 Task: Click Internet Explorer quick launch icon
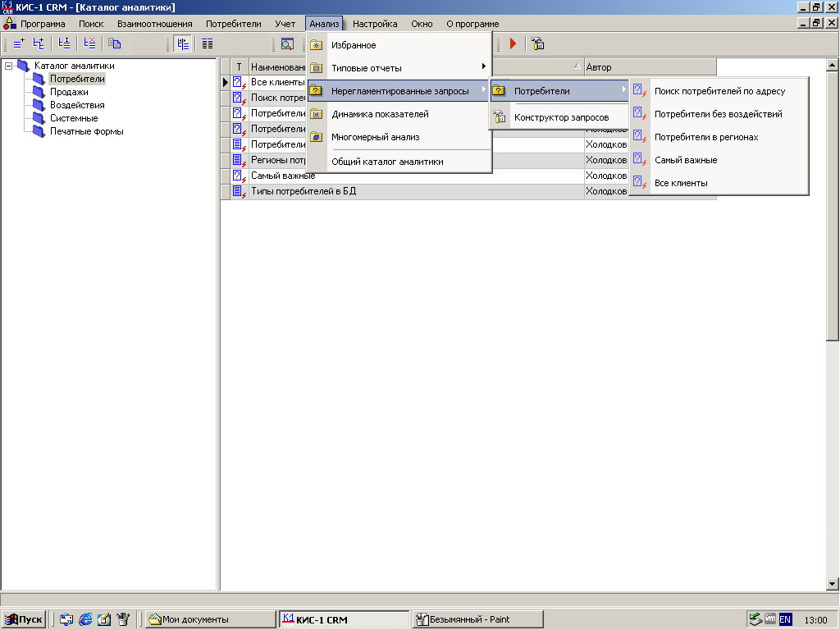tap(85, 620)
